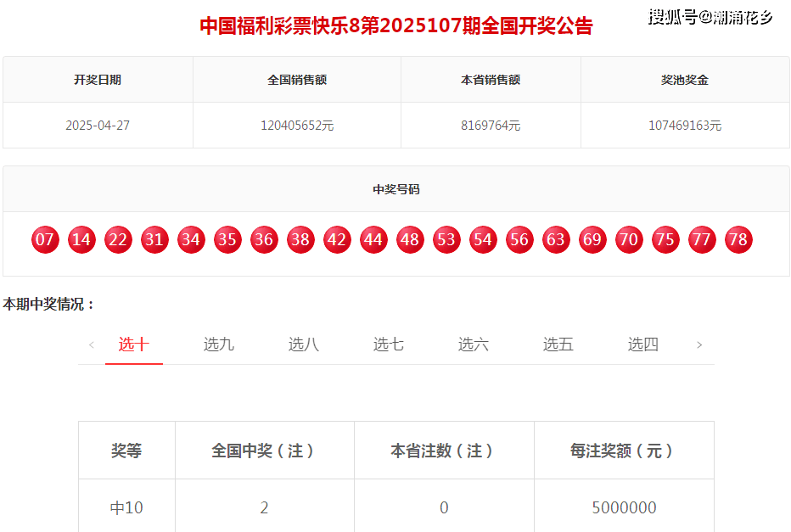The width and height of the screenshot is (791, 532).
Task: Click winning number ball 78
Action: click(x=738, y=239)
